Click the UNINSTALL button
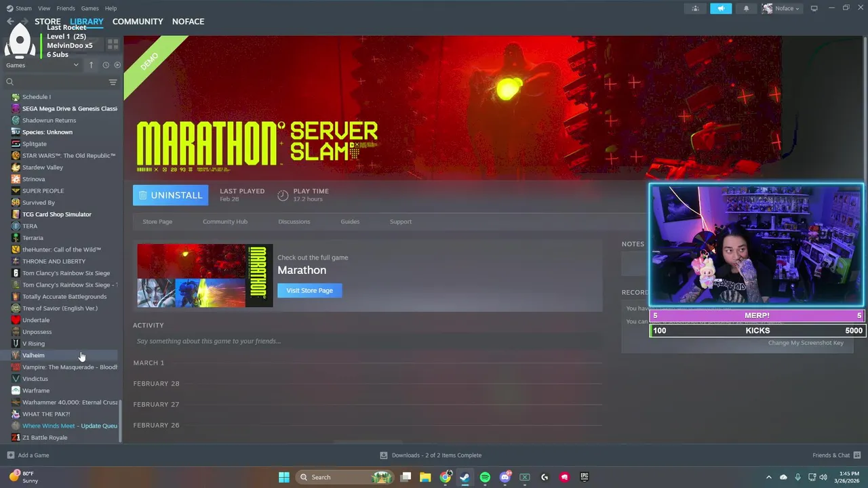 click(171, 195)
